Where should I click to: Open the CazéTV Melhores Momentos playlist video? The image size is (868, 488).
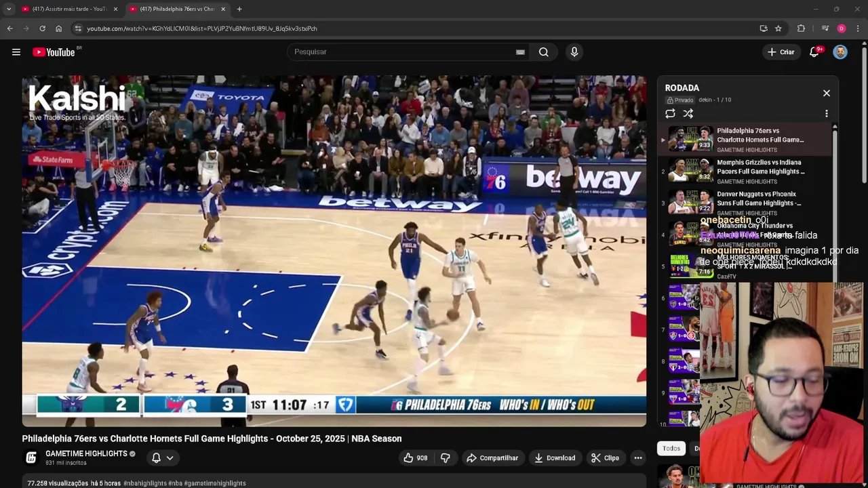(745, 266)
